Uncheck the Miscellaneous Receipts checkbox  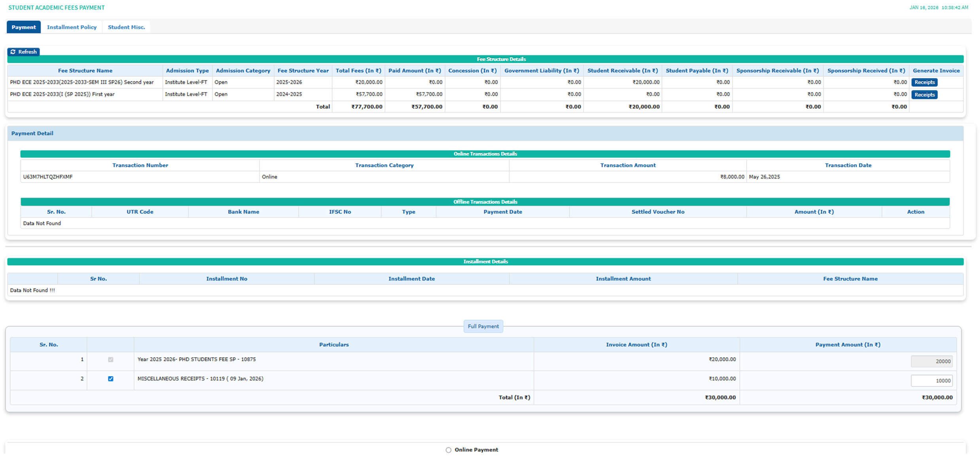tap(111, 379)
